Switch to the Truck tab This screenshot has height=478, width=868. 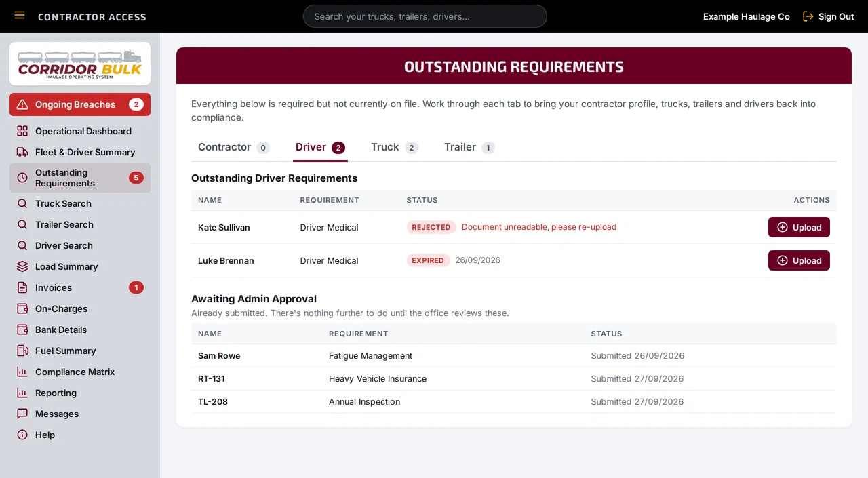pyautogui.click(x=394, y=147)
